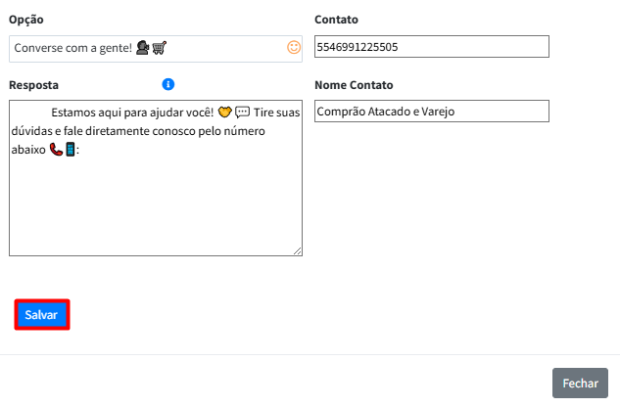Screen dimensions: 620x407
Task: Click the Opção field label
Action: tap(26, 20)
